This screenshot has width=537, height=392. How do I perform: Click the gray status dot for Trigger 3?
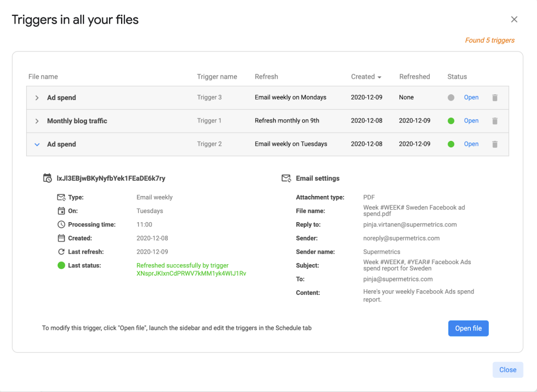tap(451, 97)
